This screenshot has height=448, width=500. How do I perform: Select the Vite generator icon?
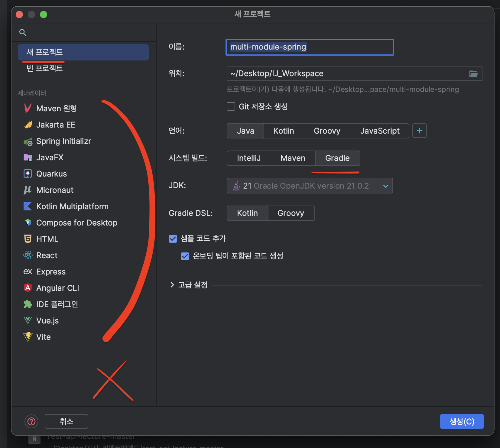(x=28, y=337)
